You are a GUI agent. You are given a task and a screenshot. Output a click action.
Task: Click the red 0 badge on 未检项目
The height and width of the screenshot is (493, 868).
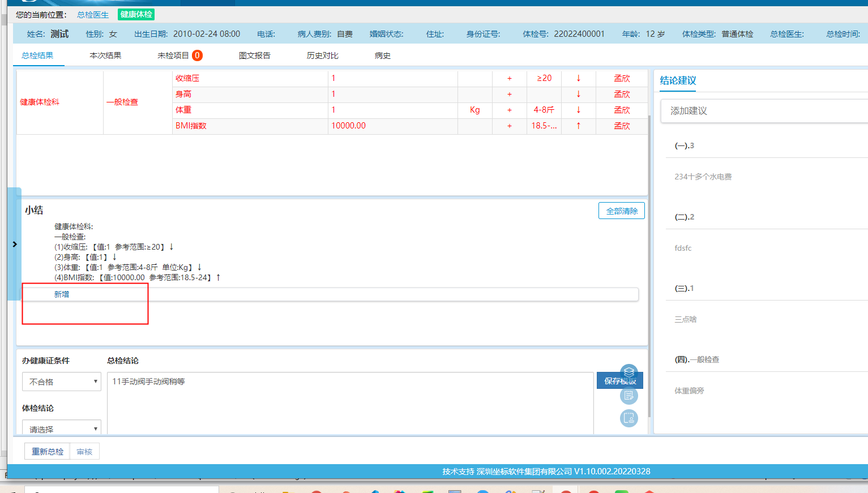pyautogui.click(x=197, y=55)
